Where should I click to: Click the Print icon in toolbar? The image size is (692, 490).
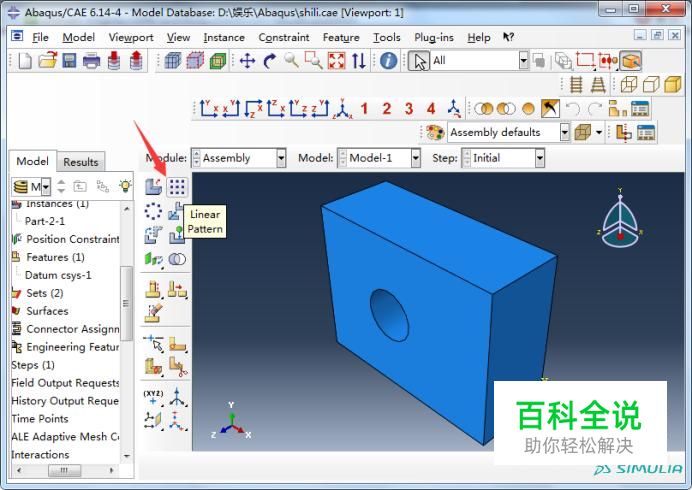(x=91, y=61)
